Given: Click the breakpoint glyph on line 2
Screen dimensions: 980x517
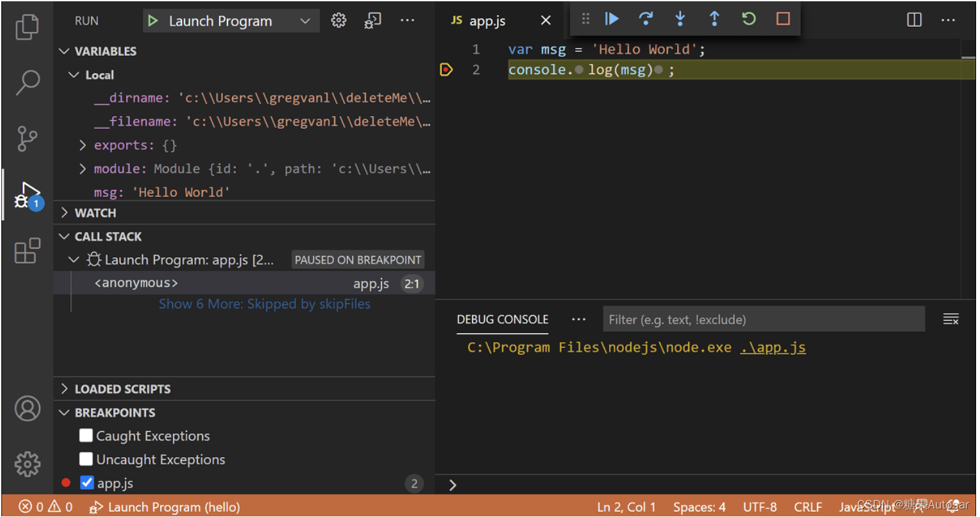Looking at the screenshot, I should pos(446,69).
